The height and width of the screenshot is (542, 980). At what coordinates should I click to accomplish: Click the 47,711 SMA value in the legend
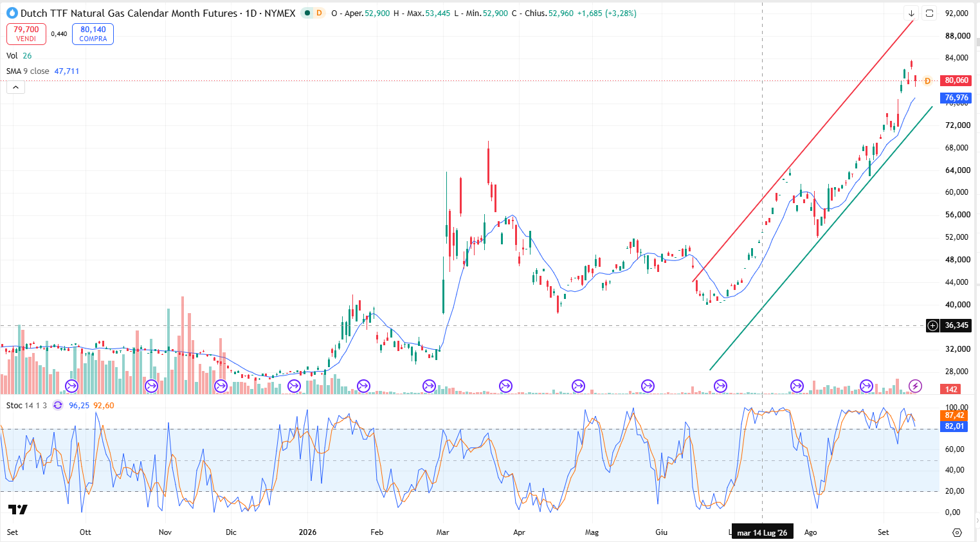[x=67, y=71]
